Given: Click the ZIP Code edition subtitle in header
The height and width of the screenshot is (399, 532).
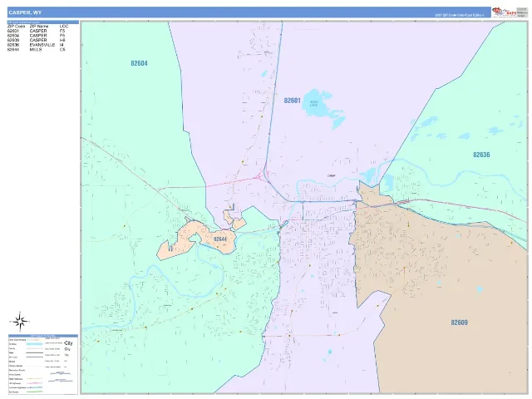Looking at the screenshot, I should (x=460, y=15).
